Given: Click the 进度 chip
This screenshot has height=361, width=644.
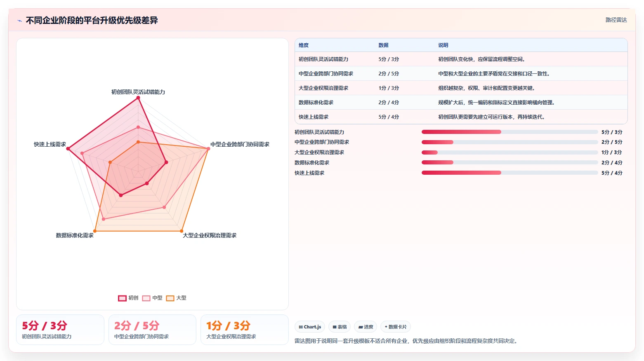Looking at the screenshot, I should 366,327.
